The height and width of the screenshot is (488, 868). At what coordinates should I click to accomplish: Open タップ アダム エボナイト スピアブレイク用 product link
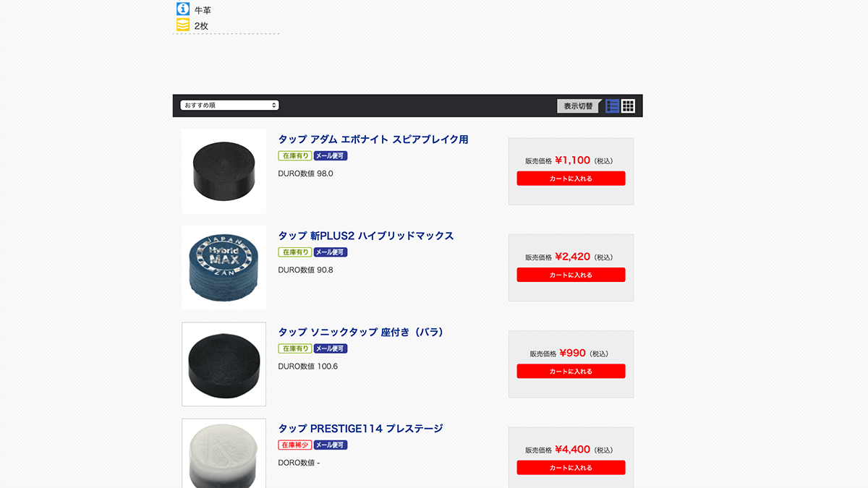373,140
